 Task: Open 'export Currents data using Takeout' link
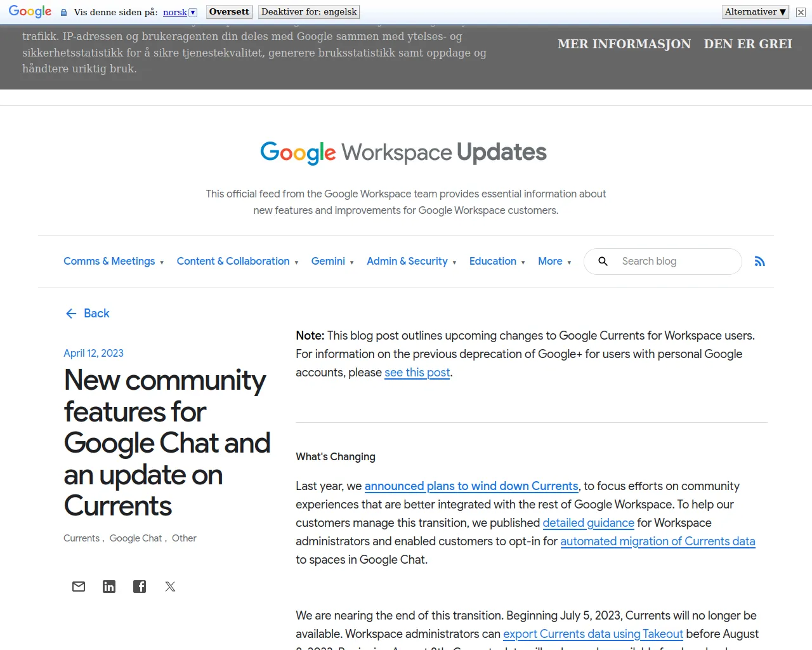coord(593,634)
